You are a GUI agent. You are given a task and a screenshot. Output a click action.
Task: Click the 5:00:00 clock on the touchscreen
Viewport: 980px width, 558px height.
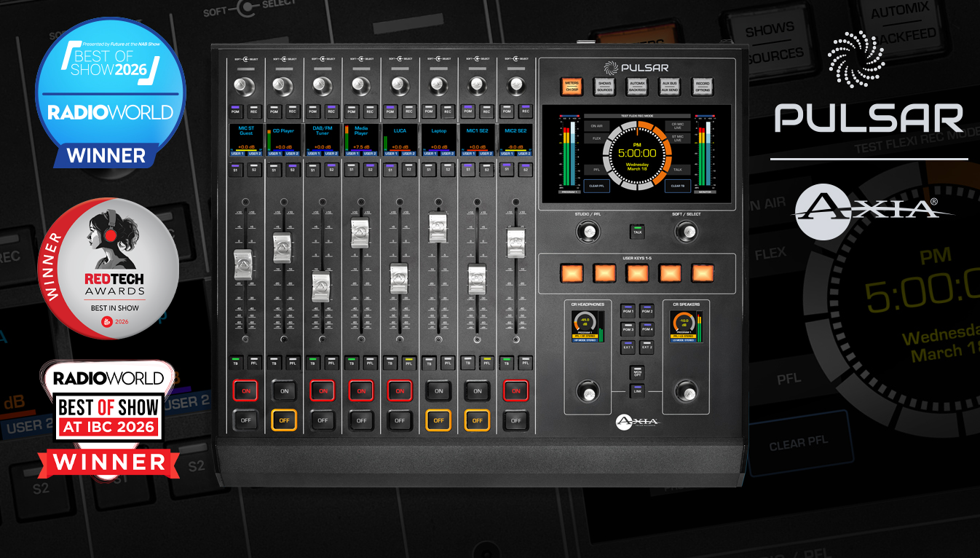point(637,154)
